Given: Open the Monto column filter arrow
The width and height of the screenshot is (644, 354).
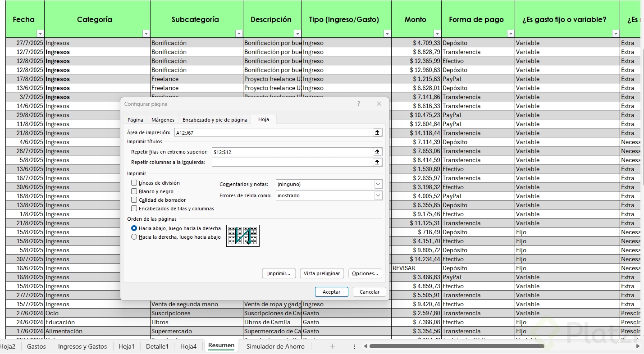Looking at the screenshot, I should [437, 34].
